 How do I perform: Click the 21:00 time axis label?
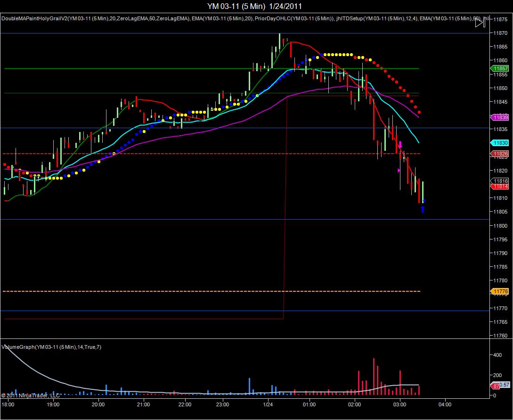coord(143,404)
